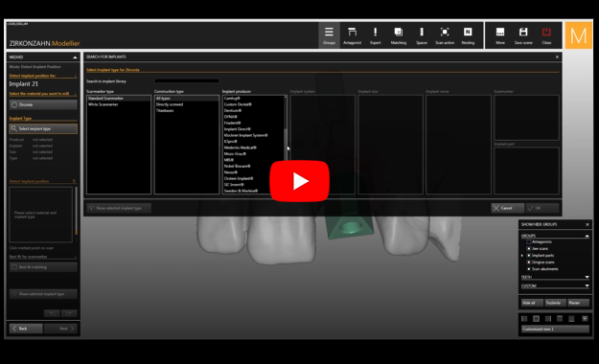Click the red Close application icon
The image size is (599, 364).
point(546,35)
